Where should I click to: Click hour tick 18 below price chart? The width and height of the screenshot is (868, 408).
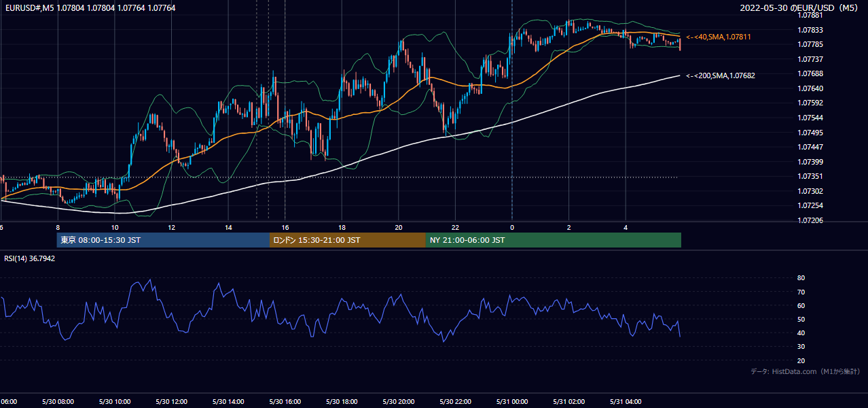pos(342,227)
